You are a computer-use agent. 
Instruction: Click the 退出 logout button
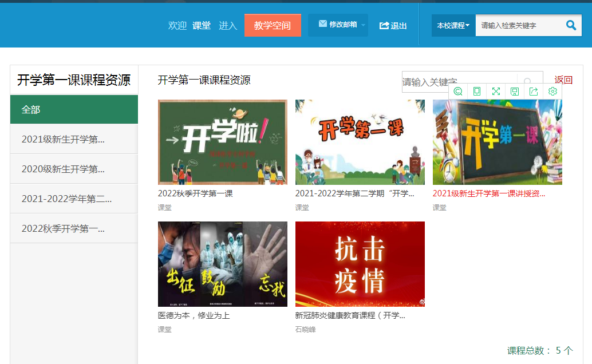pos(393,26)
